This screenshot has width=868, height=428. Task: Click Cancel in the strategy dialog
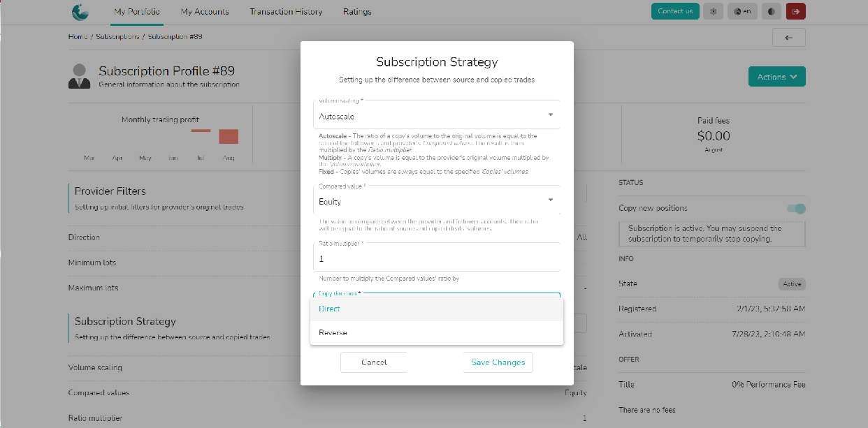[374, 362]
